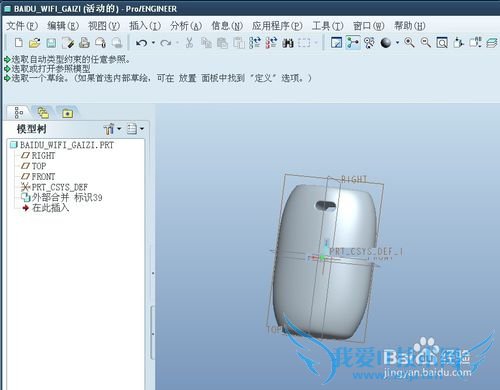500x390 pixels.
Task: Open the 应用程序(P) menu
Action: pos(277,26)
